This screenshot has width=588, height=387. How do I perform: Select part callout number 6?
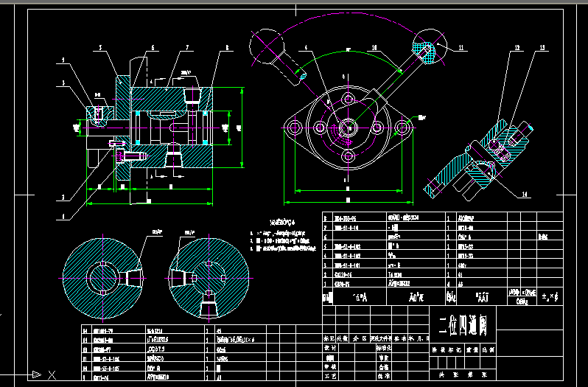[153, 47]
